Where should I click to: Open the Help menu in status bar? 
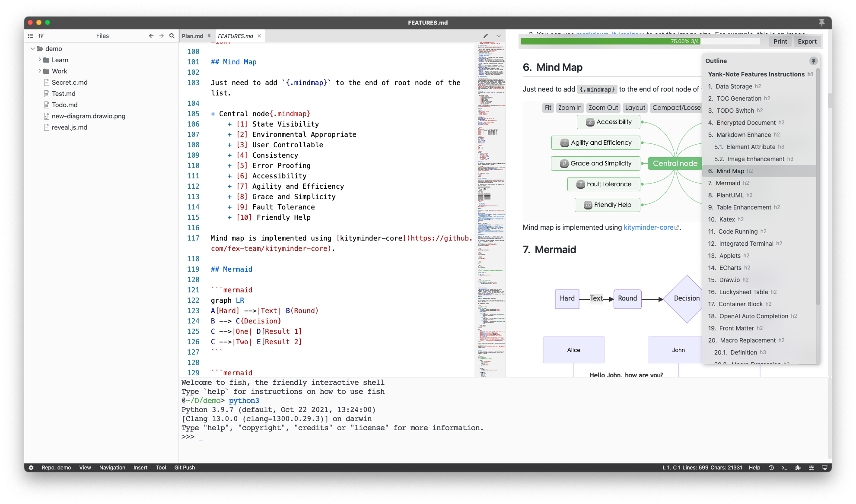tap(754, 467)
